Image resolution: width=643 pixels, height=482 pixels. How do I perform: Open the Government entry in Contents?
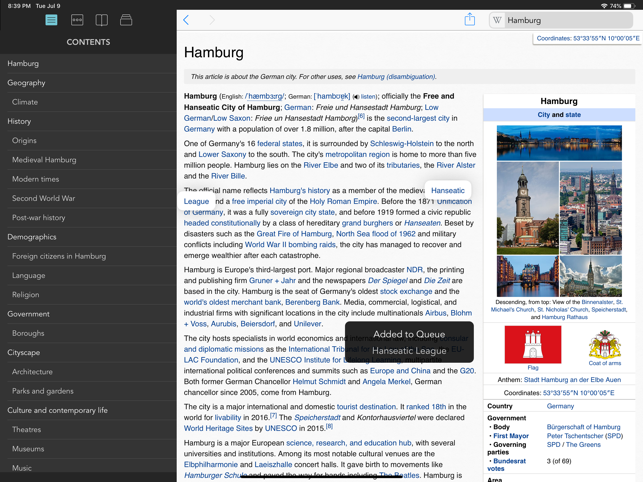[88, 314]
